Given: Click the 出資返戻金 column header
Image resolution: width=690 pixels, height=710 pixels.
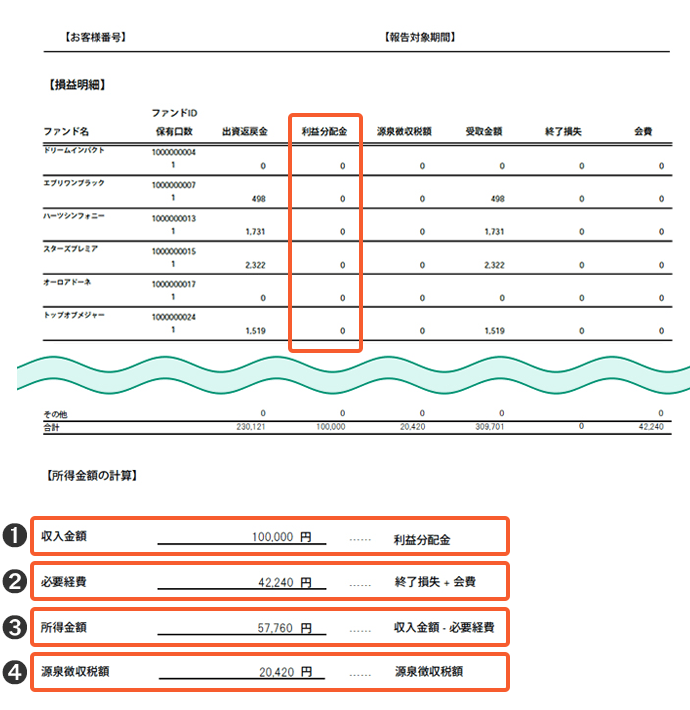Looking at the screenshot, I should pyautogui.click(x=244, y=131).
